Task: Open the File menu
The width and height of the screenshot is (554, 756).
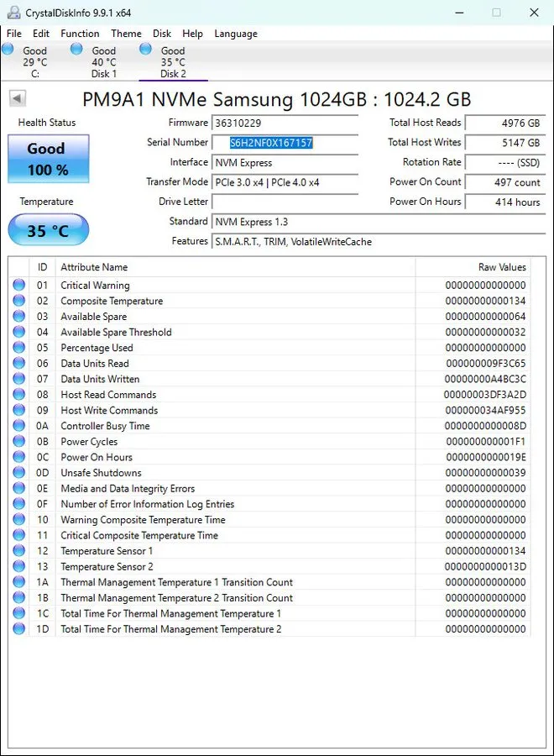Action: pyautogui.click(x=14, y=34)
